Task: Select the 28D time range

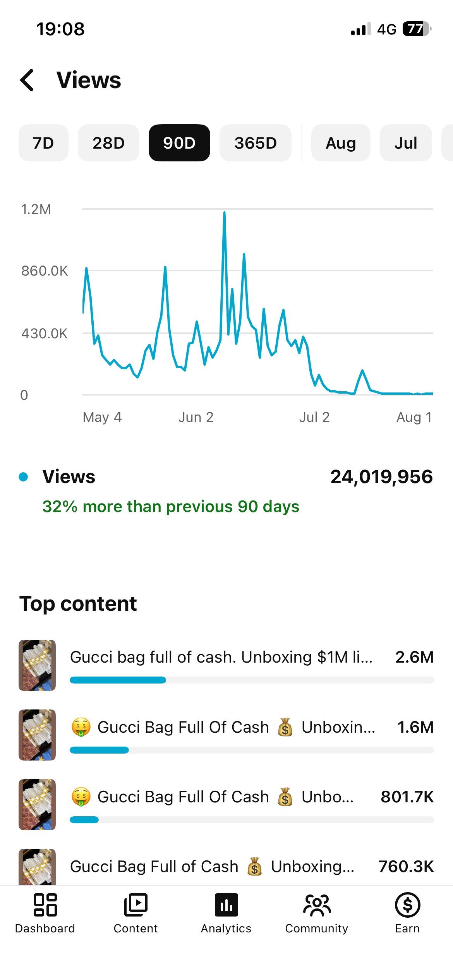Action: coord(108,143)
